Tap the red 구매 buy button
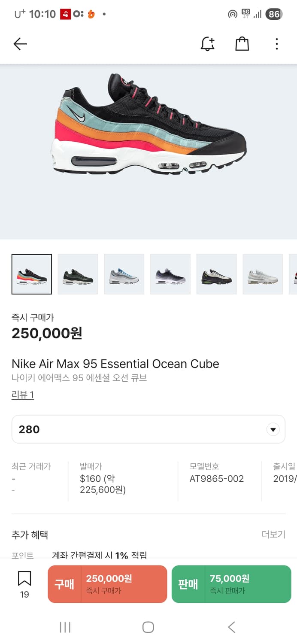The width and height of the screenshot is (297, 644). [x=107, y=584]
